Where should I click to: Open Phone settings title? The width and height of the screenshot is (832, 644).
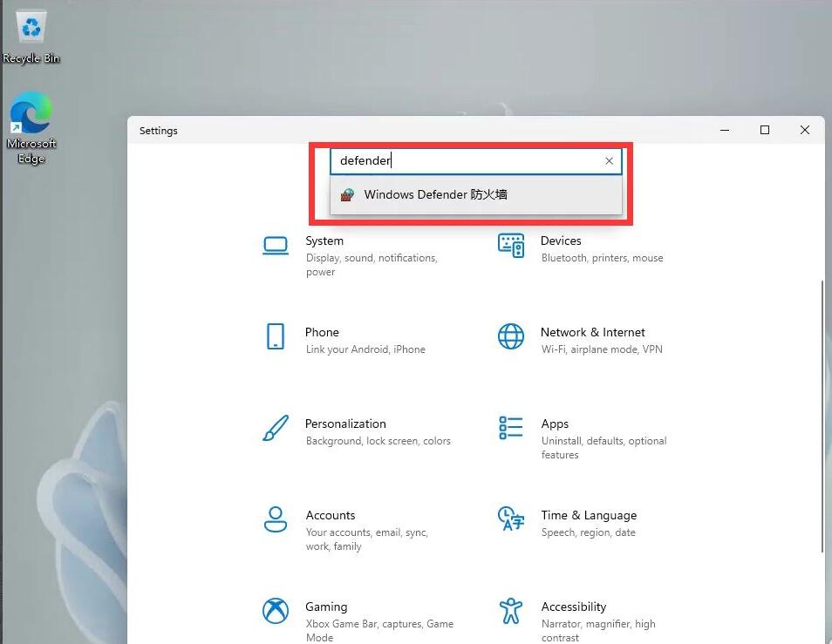pyautogui.click(x=322, y=332)
